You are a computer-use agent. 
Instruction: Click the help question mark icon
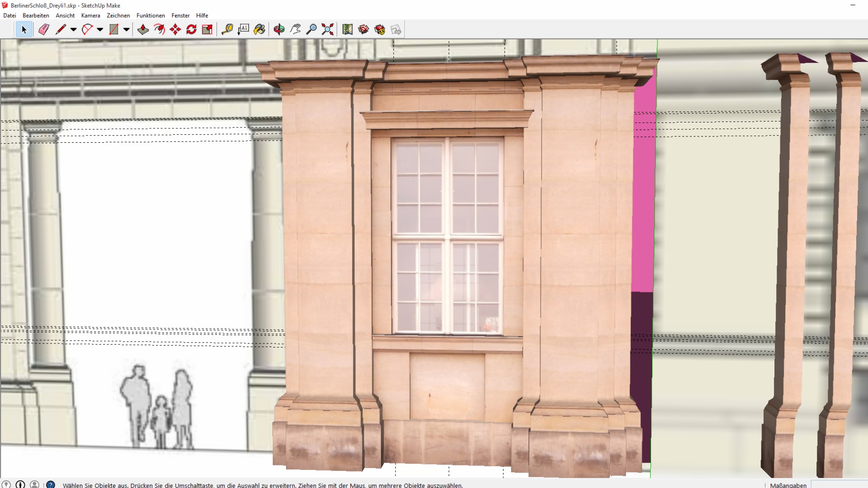coord(51,484)
